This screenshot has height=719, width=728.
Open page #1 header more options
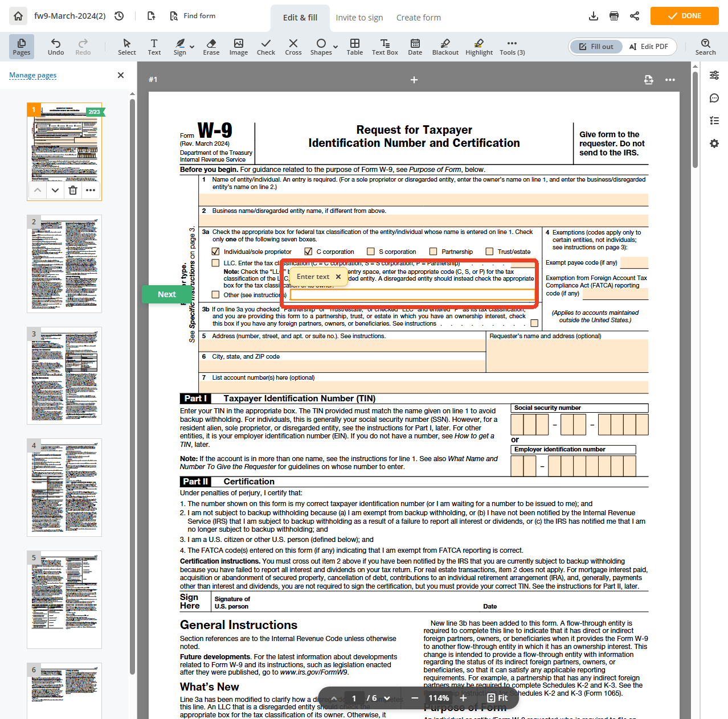pyautogui.click(x=670, y=80)
